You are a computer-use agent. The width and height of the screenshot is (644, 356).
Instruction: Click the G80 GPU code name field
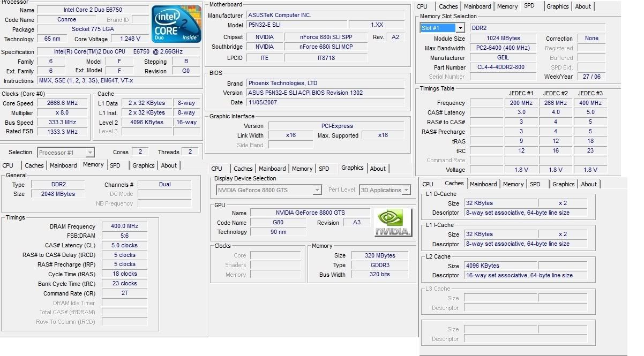tap(278, 223)
